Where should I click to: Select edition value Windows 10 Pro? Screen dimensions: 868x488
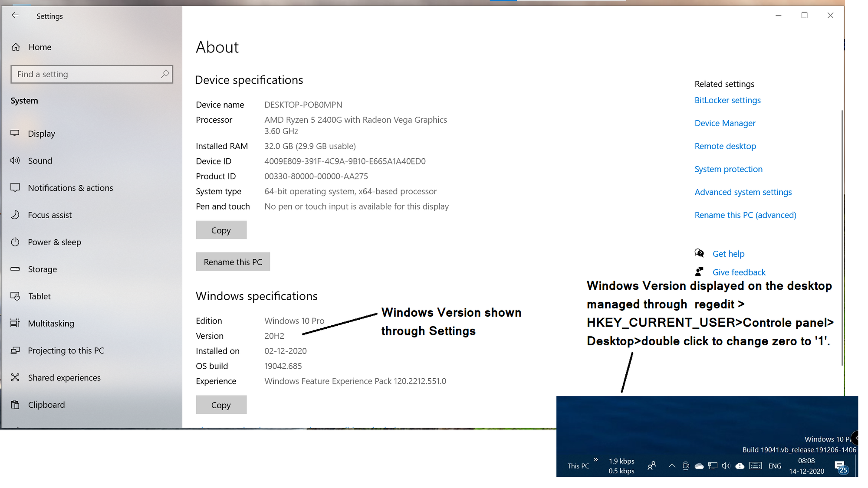pyautogui.click(x=294, y=321)
